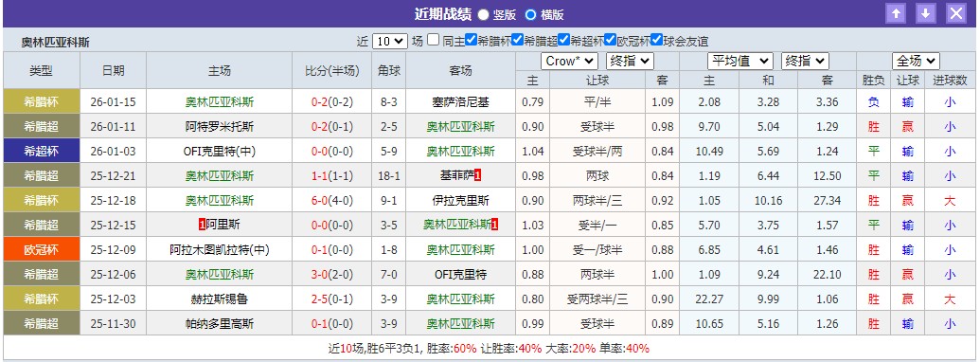Select the 竖版 layout radio button
980x362 pixels.
(484, 14)
